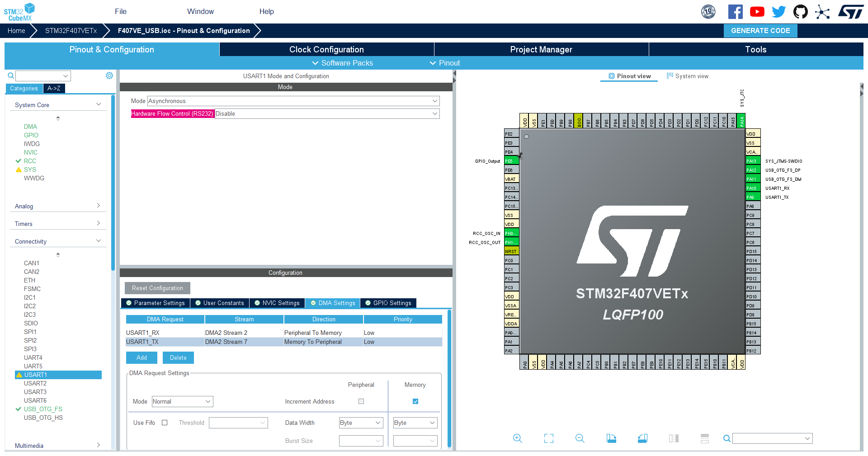Viewport: 868px width, 456px height.
Task: Select the PA13 SYS_JTMS-SWDIO pin
Action: (753, 161)
